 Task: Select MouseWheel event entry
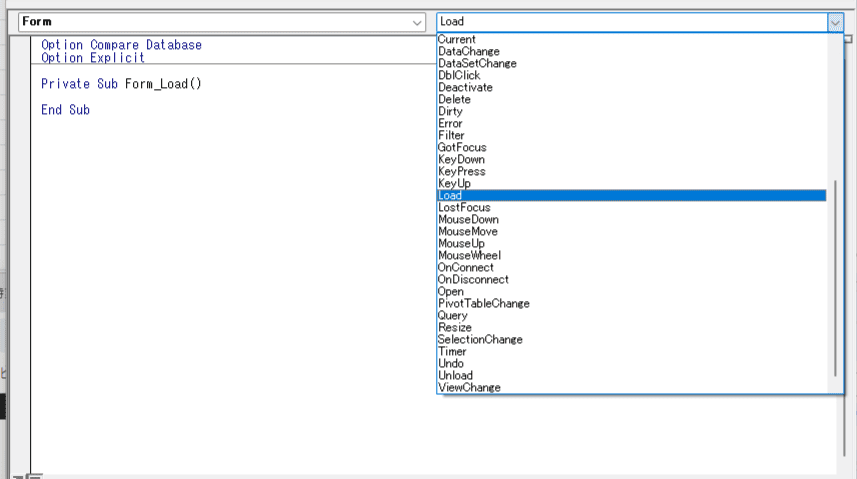632,256
